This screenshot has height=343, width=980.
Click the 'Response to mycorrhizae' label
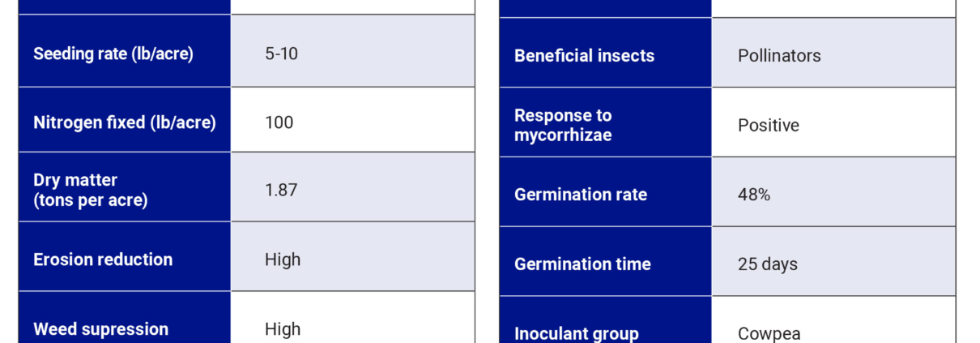[564, 126]
